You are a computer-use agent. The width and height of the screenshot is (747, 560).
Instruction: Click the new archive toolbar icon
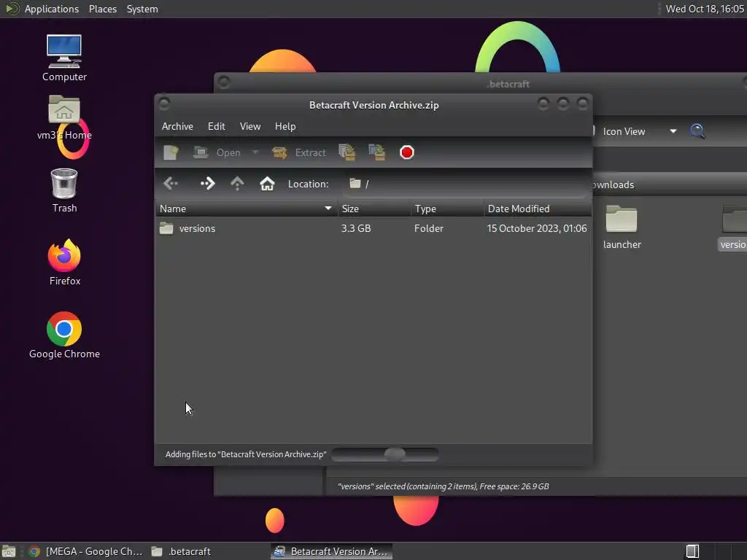tap(171, 152)
